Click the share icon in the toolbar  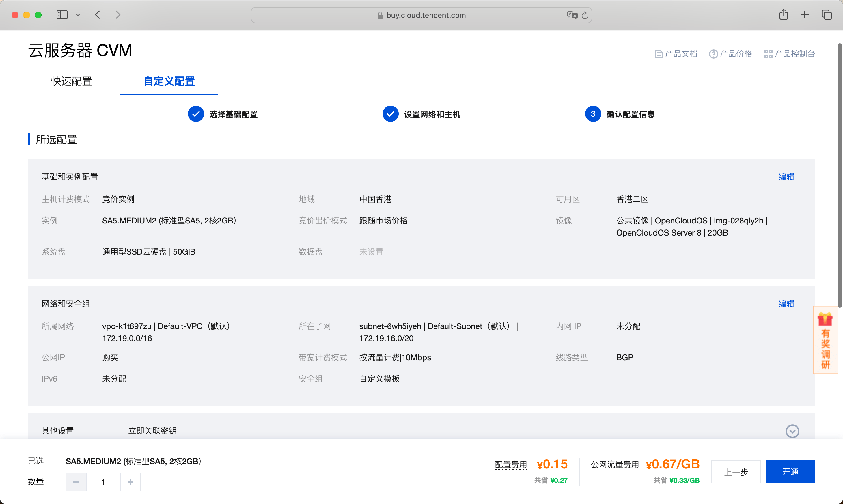point(784,15)
